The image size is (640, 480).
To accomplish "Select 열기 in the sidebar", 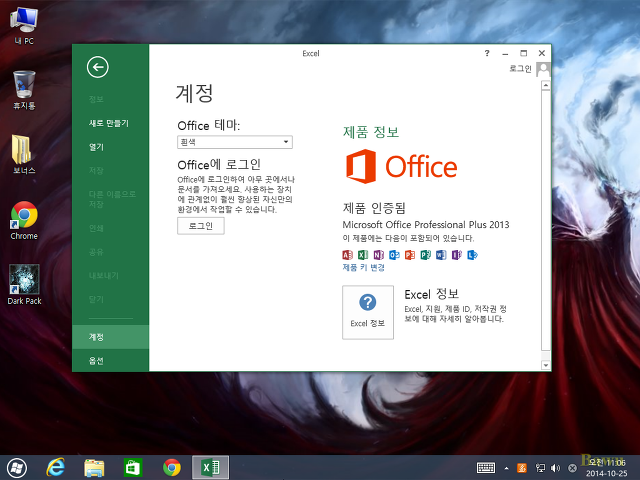I will 96,147.
